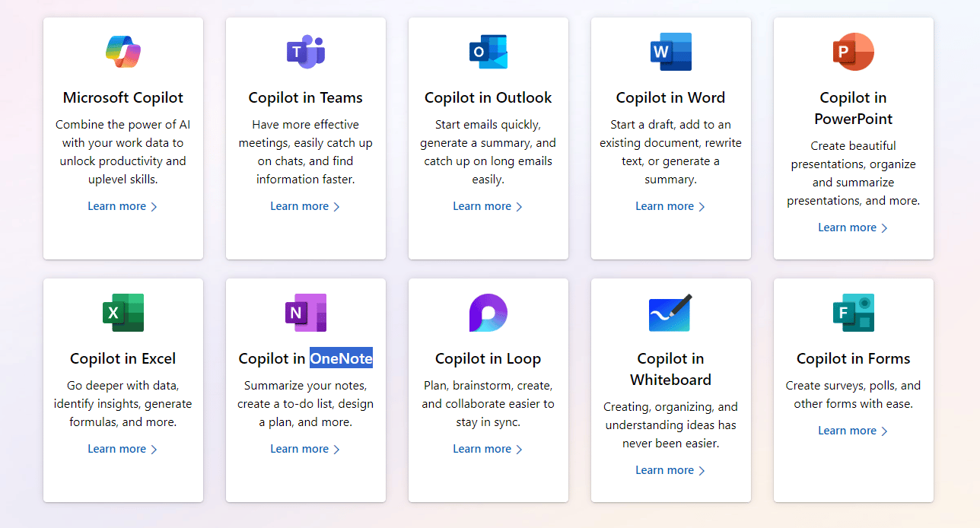Open Learn more under Microsoft Copilot
The width and height of the screenshot is (980, 528).
pos(123,206)
